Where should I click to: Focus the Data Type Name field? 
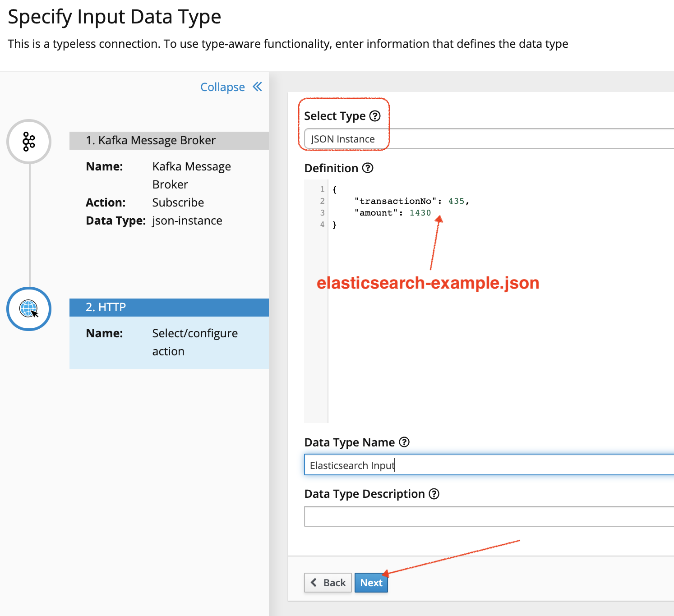click(x=489, y=465)
